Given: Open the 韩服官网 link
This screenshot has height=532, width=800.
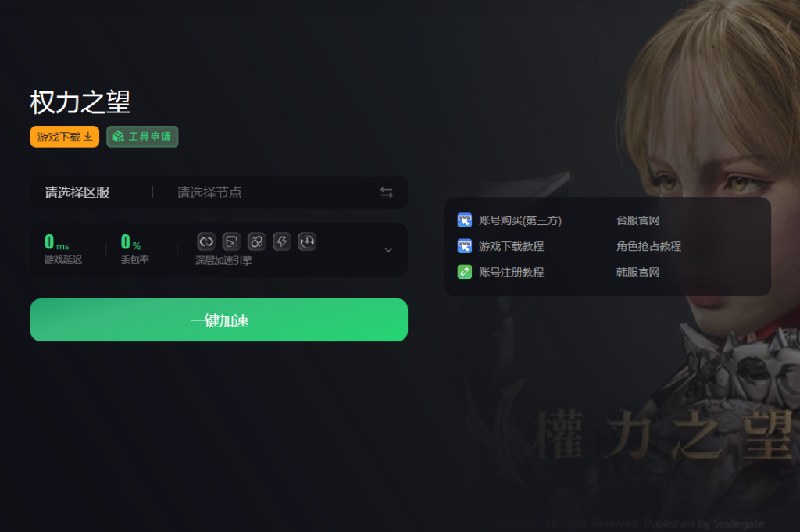Looking at the screenshot, I should pyautogui.click(x=637, y=273).
